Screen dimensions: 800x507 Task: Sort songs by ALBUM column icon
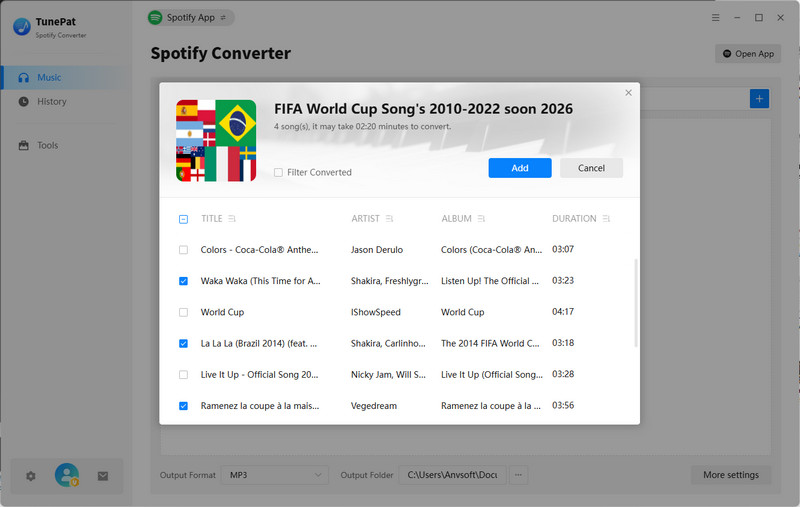pyautogui.click(x=481, y=218)
